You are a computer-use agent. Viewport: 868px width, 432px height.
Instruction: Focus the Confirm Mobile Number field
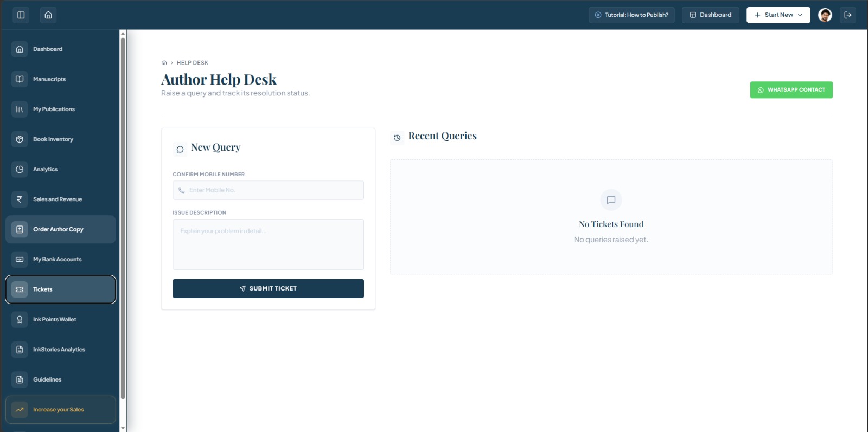[x=268, y=190]
